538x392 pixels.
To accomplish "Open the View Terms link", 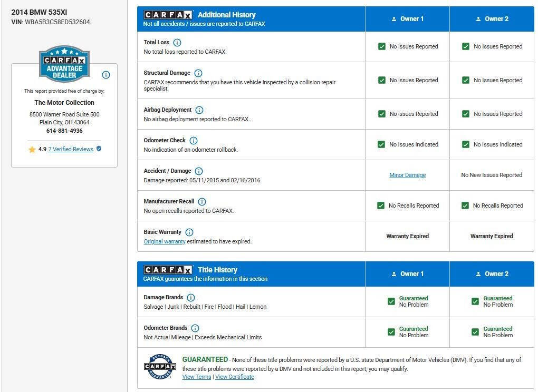I will click(x=197, y=377).
